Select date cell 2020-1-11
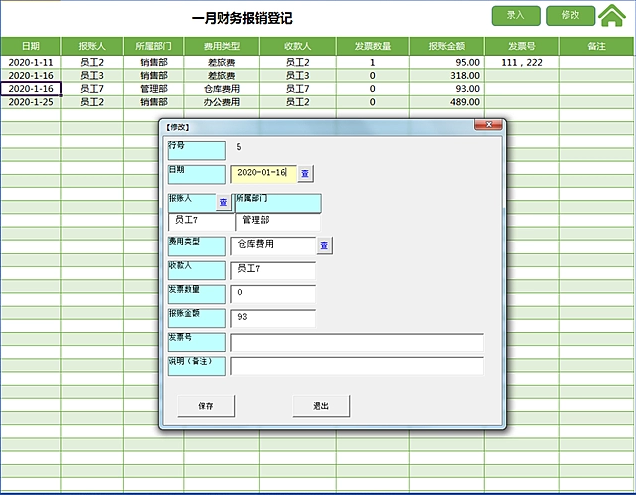Screen dimensions: 636x495 [x=31, y=62]
